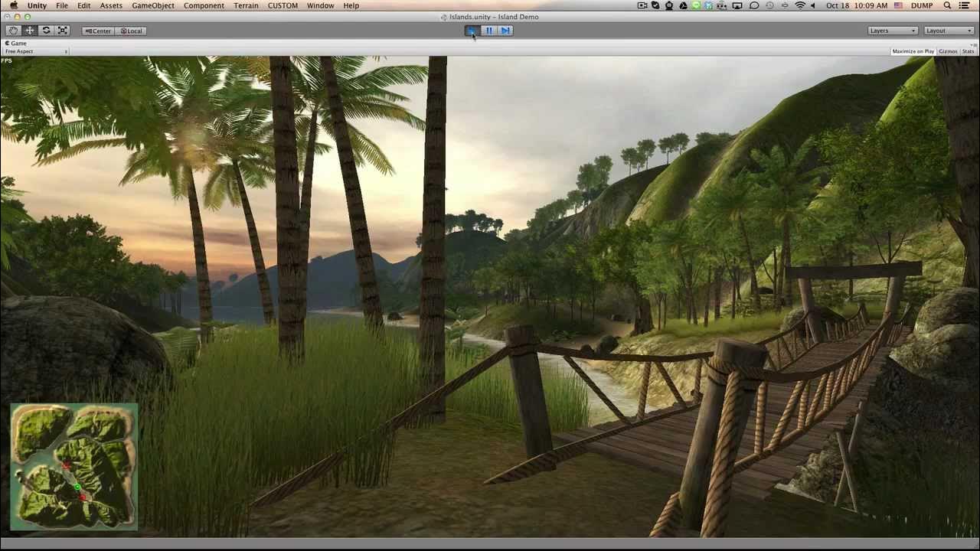The height and width of the screenshot is (551, 980).
Task: Click the FPS counter text
Action: click(6, 60)
